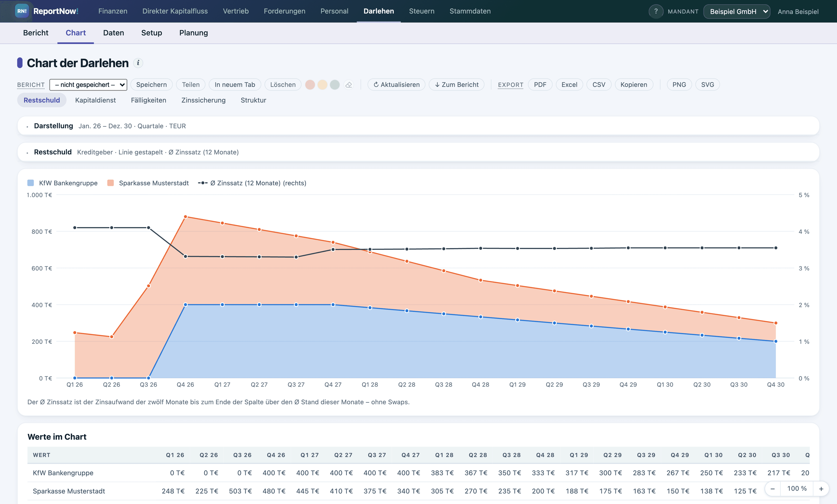Toggle Ø Zinssatz legend series
The width and height of the screenshot is (837, 504).
(252, 183)
